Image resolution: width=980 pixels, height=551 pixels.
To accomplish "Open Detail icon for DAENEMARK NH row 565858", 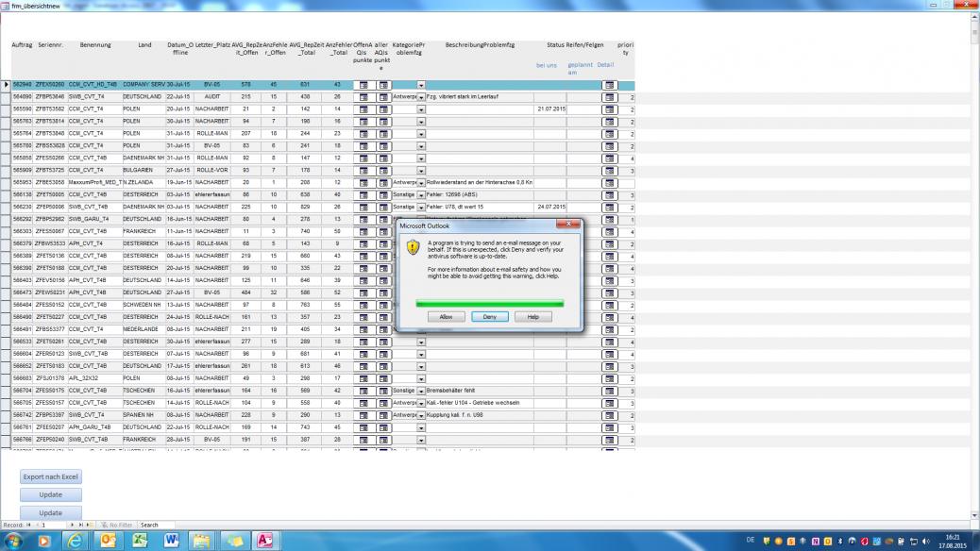I will (x=609, y=159).
